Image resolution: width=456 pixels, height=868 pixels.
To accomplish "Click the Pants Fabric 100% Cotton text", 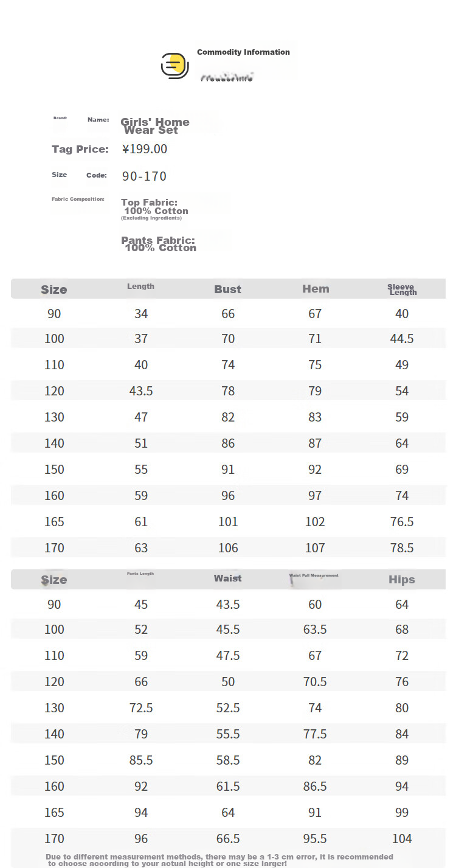I will [159, 244].
